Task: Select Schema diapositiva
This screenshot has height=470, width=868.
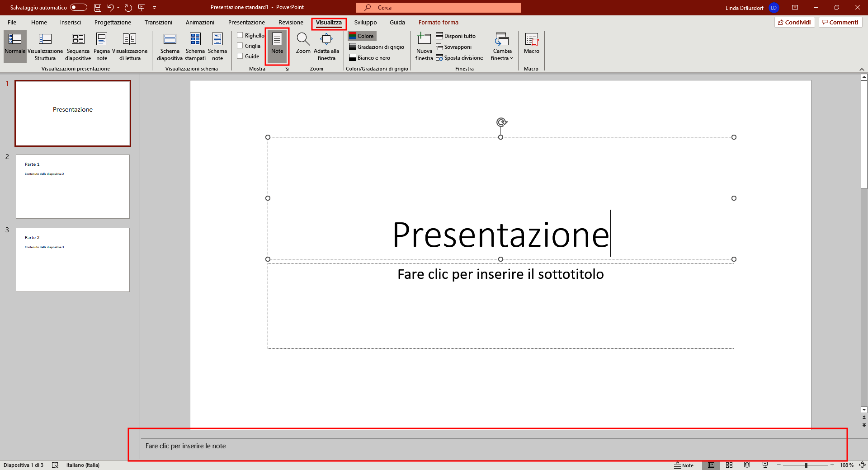Action: tap(170, 47)
